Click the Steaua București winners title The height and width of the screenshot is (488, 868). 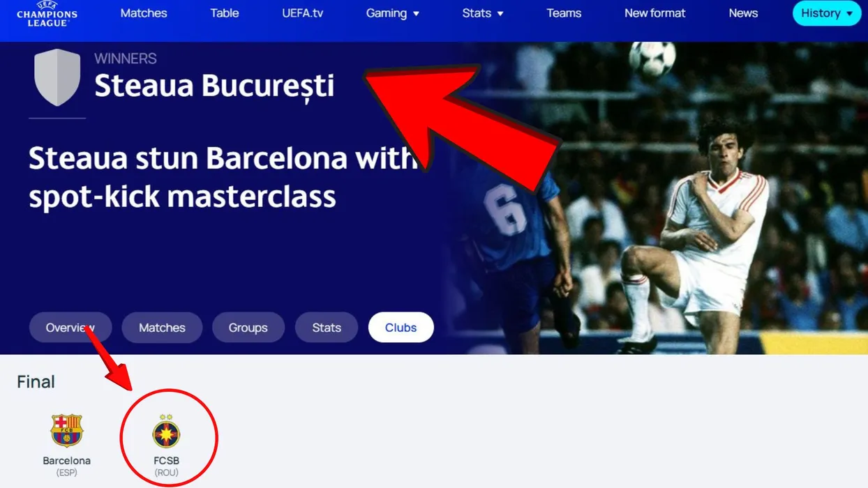tap(214, 86)
